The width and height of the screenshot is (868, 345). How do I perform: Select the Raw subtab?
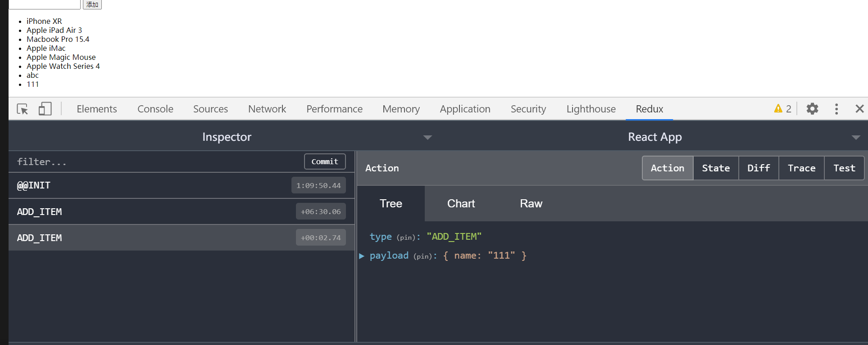point(531,203)
